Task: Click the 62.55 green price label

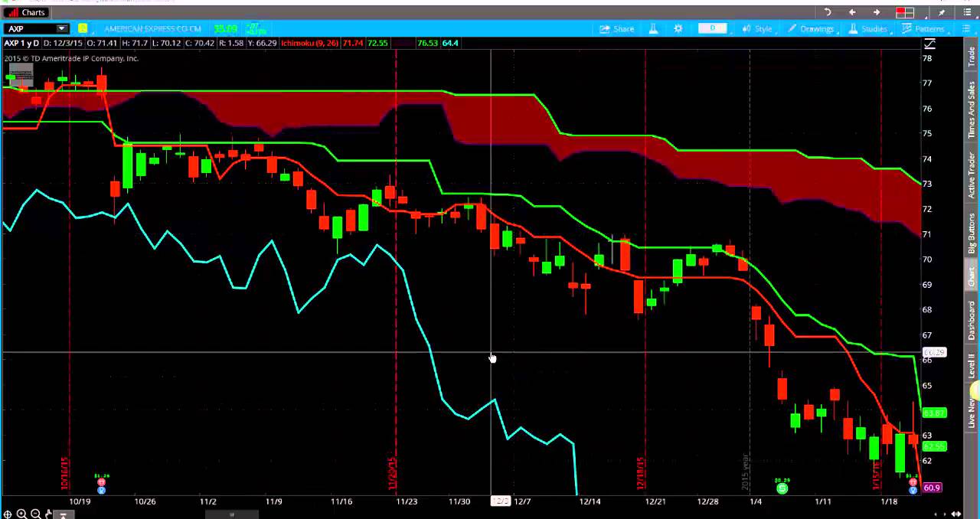Action: point(935,446)
